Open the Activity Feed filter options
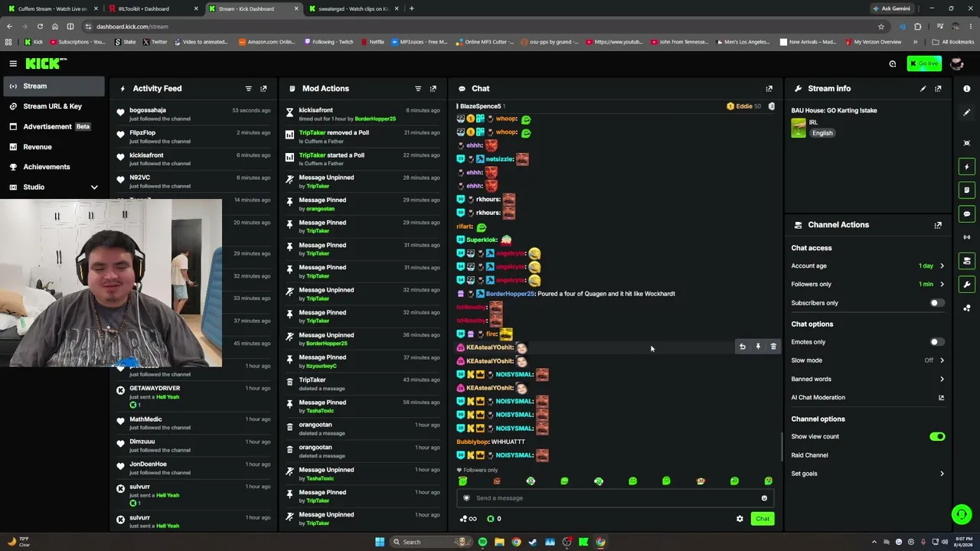The height and width of the screenshot is (551, 980). pyautogui.click(x=248, y=89)
